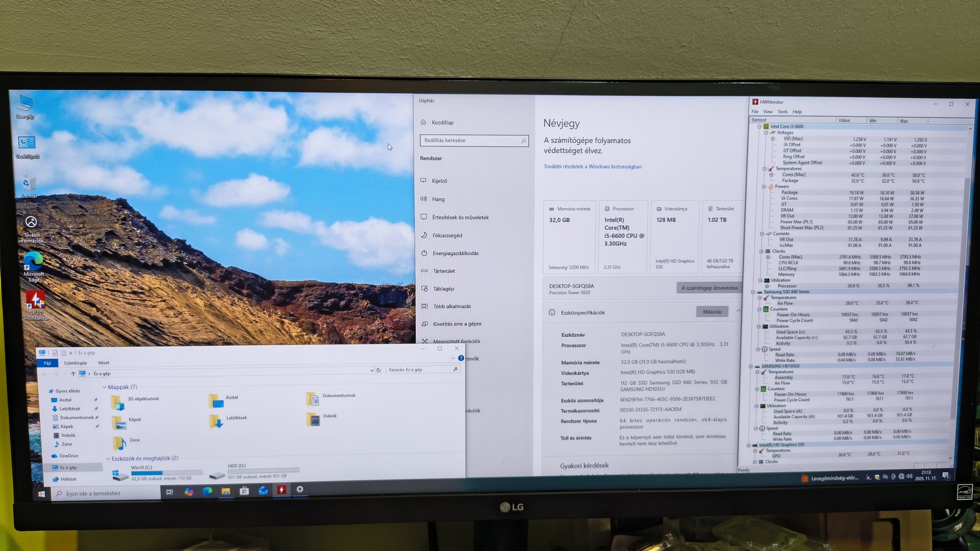Expand the VID (Max) voltage entry
The image size is (980, 551).
772,139
